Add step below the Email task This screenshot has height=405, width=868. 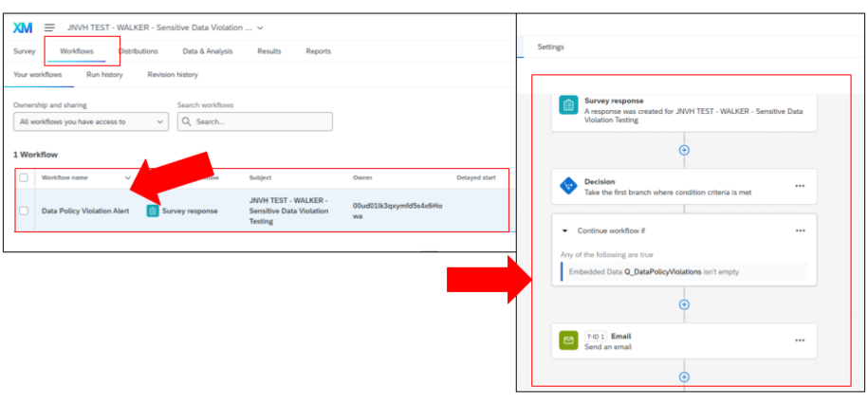pyautogui.click(x=684, y=377)
